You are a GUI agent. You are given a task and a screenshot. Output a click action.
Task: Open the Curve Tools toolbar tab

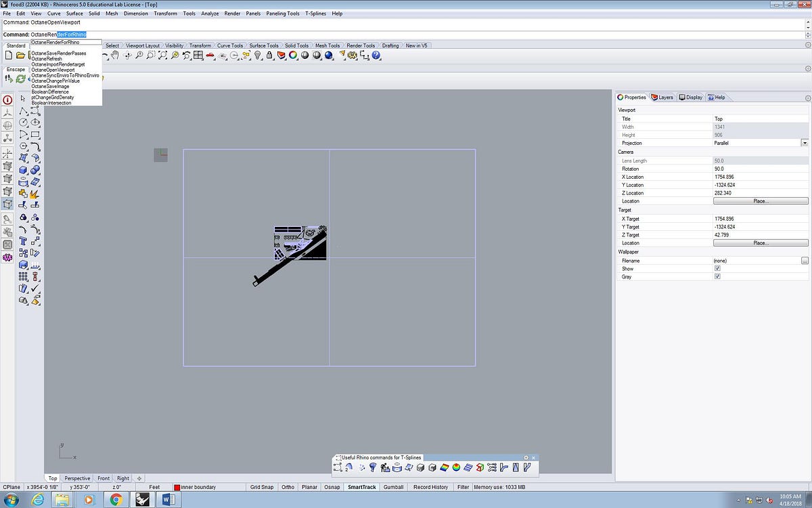click(x=229, y=45)
